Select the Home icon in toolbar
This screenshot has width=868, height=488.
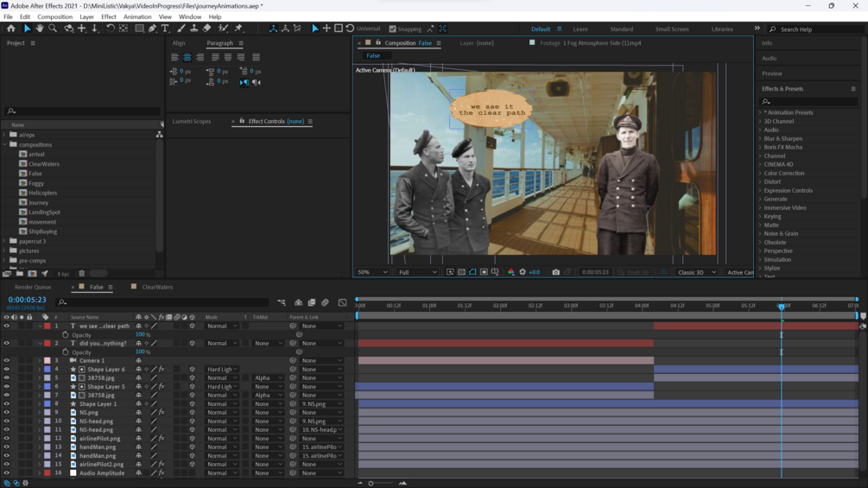coord(11,29)
